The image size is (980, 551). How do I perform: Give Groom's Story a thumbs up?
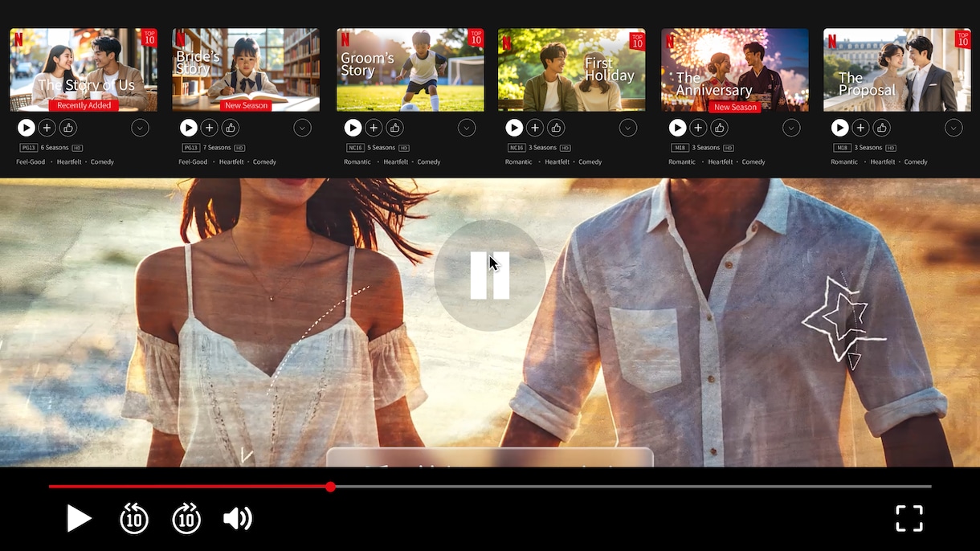click(x=394, y=128)
